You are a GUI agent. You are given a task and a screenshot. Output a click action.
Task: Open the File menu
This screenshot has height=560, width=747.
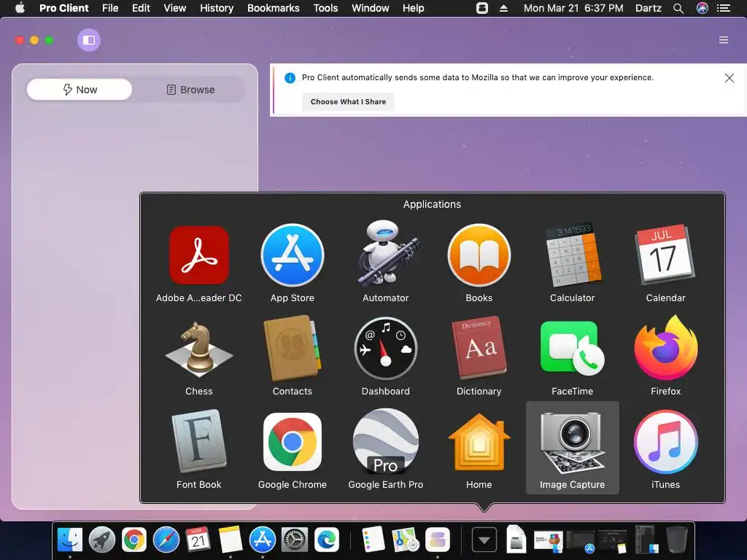click(110, 8)
